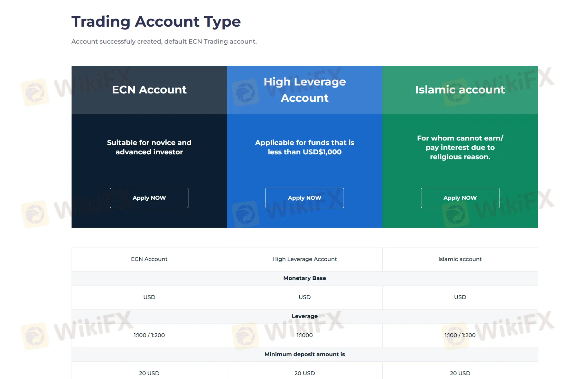
Task: Click Apply NOW for Islamic account
Action: point(460,198)
